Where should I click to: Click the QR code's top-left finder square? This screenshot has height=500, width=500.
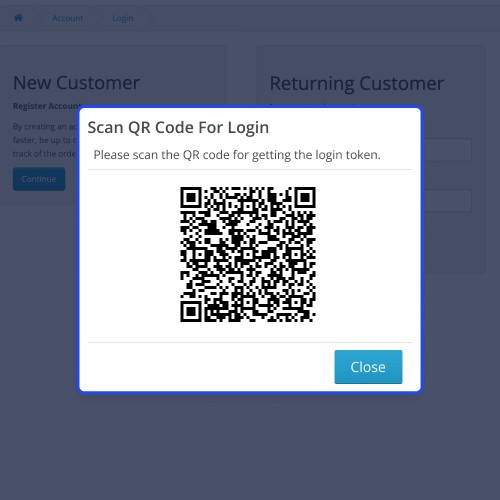tap(191, 197)
